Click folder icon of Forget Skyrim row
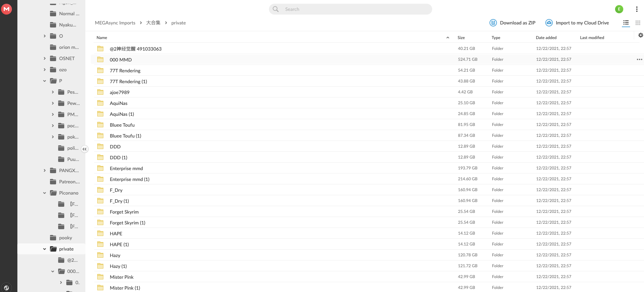 coord(100,212)
